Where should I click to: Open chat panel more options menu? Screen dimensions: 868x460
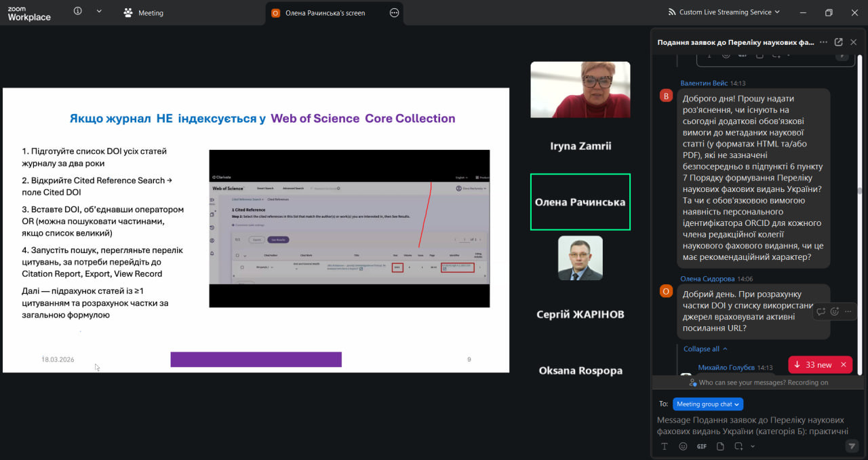point(823,42)
